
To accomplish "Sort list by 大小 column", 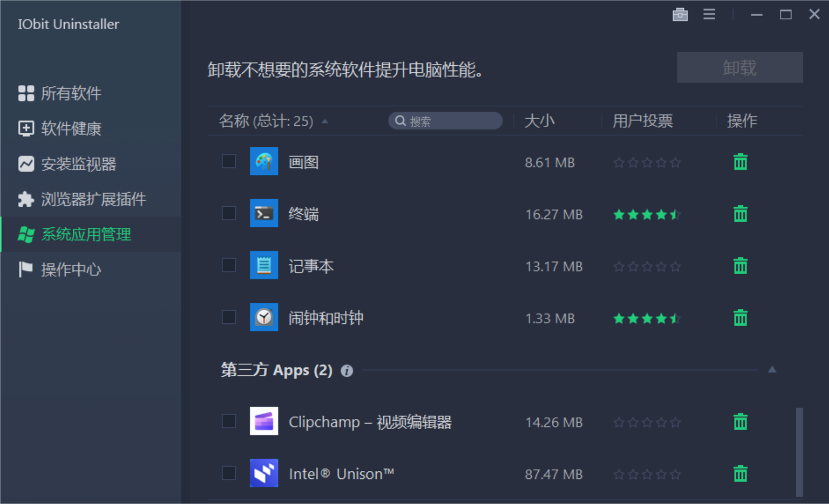I will 540,121.
